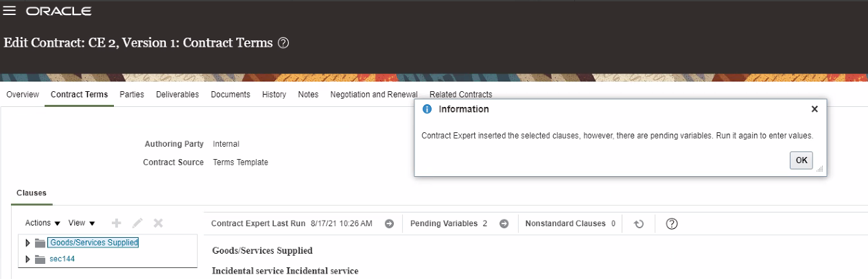Click the delete X icon in Clauses toolbar
868x279 pixels.
coord(158,223)
